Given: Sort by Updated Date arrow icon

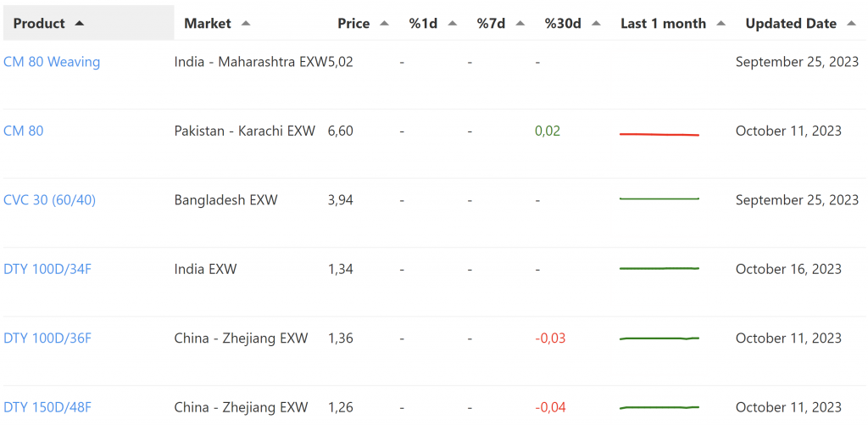Looking at the screenshot, I should 851,24.
